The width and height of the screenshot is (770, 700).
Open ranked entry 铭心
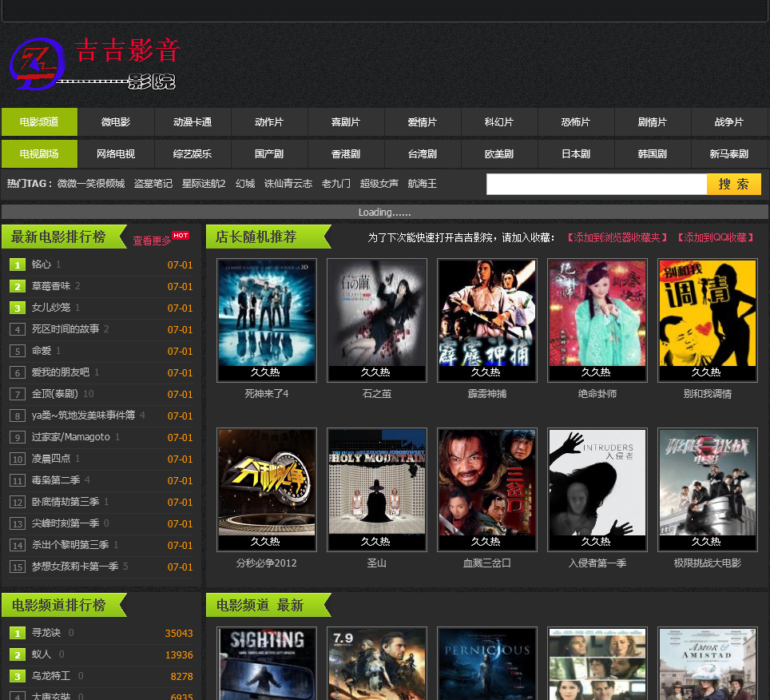point(42,264)
